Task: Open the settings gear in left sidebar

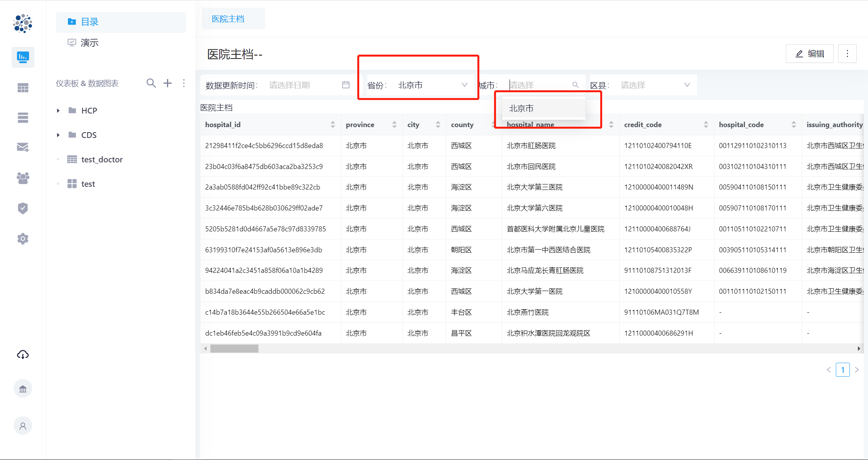Action: click(x=23, y=238)
